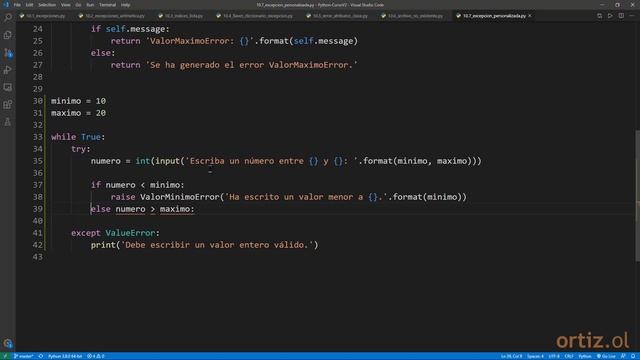Place cursor on 'minimo = 10' line
640x360 pixels.
(x=78, y=101)
